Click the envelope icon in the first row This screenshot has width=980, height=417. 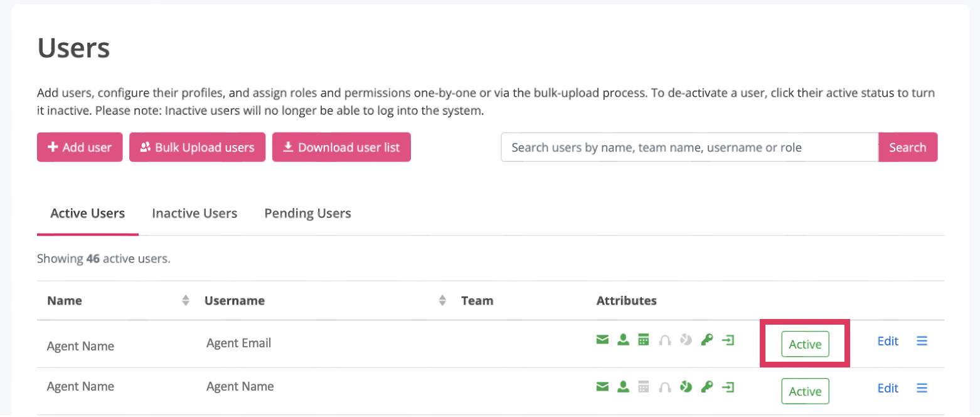[602, 340]
